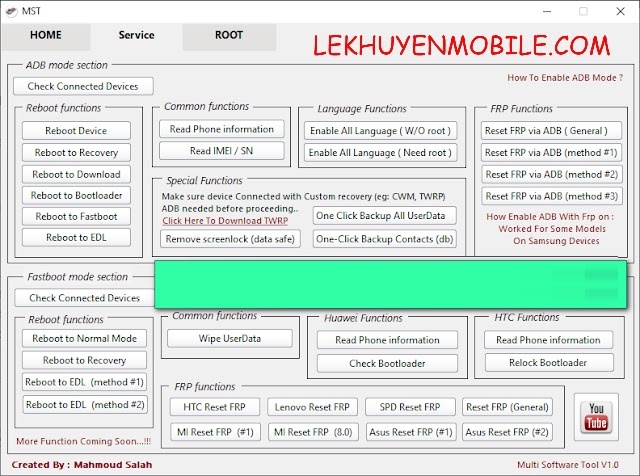Screen dimensions: 640x476
Task: Click One Click Backup All UserData
Action: point(384,216)
